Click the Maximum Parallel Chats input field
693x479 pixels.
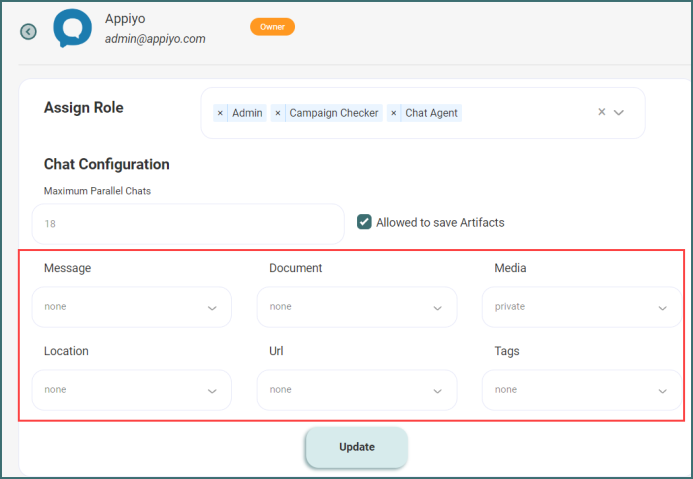188,224
